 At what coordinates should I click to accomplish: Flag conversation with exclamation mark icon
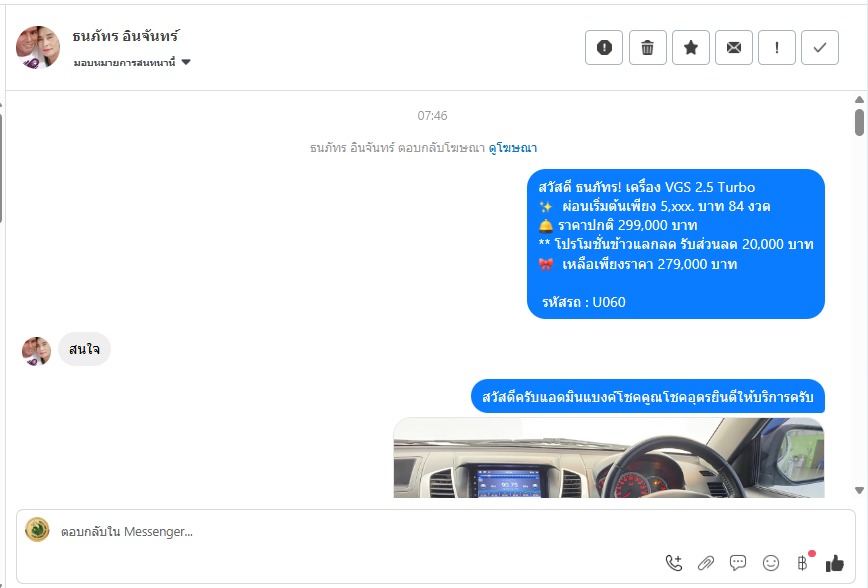tap(777, 48)
